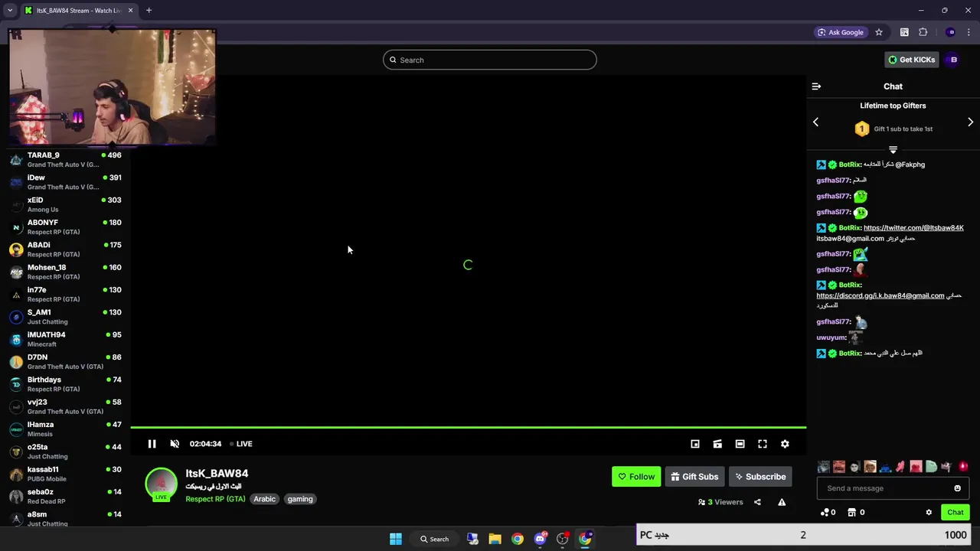Viewport: 980px width, 551px height.
Task: Collapse the Lifetime top Gifters banner
Action: [893, 149]
